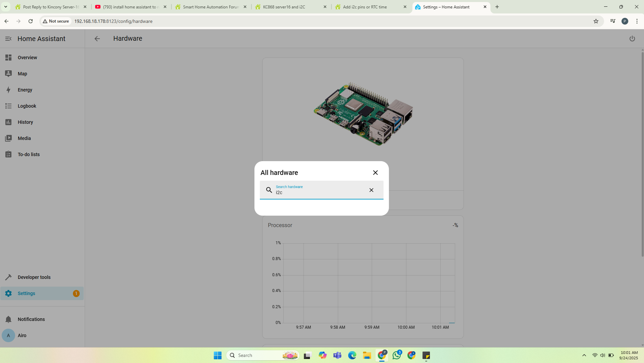The width and height of the screenshot is (644, 363).
Task: Open the Overview dashboard
Action: [27, 58]
